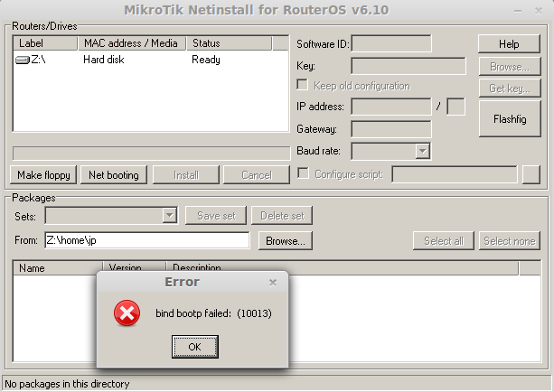
Task: Click OK in the Error dialog
Action: pyautogui.click(x=194, y=347)
